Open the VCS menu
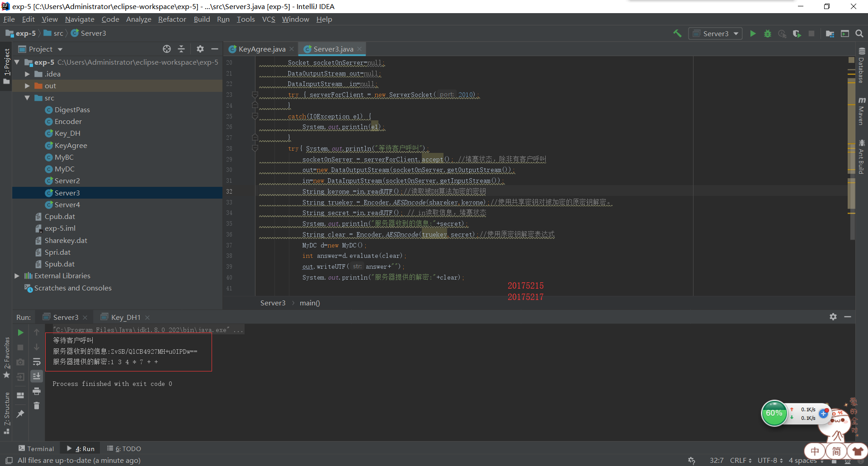The height and width of the screenshot is (466, 868). click(x=269, y=19)
